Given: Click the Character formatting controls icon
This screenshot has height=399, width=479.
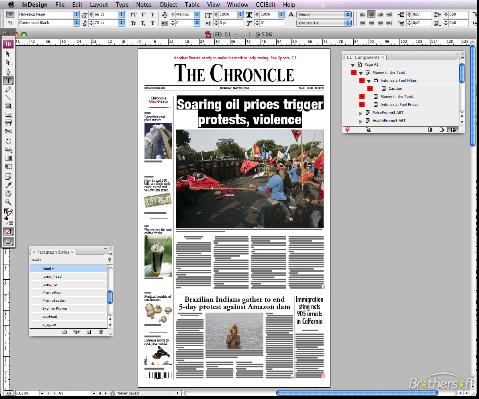Looking at the screenshot, I should tap(10, 14).
